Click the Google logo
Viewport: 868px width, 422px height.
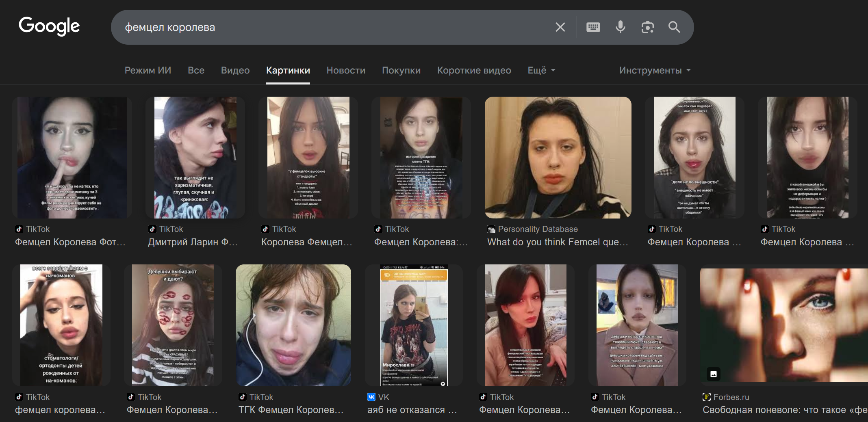click(x=49, y=26)
